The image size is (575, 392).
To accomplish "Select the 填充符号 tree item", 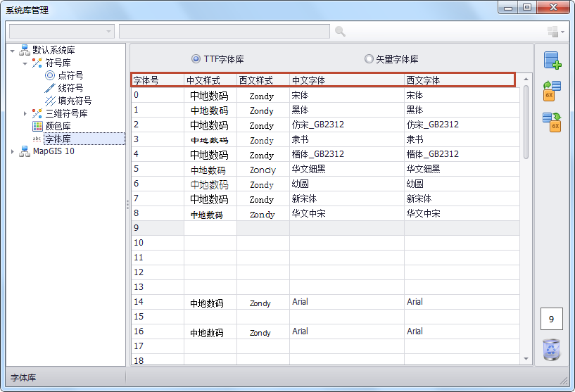I will pos(74,101).
